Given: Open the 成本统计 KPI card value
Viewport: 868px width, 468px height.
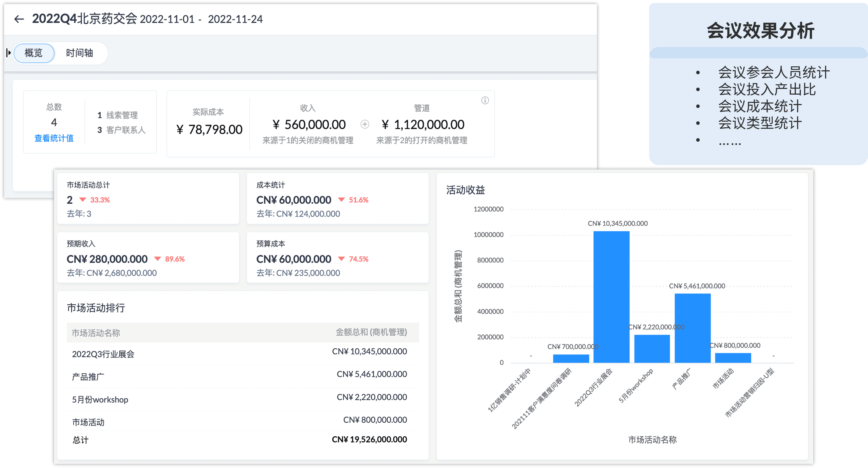Looking at the screenshot, I should pyautogui.click(x=294, y=200).
